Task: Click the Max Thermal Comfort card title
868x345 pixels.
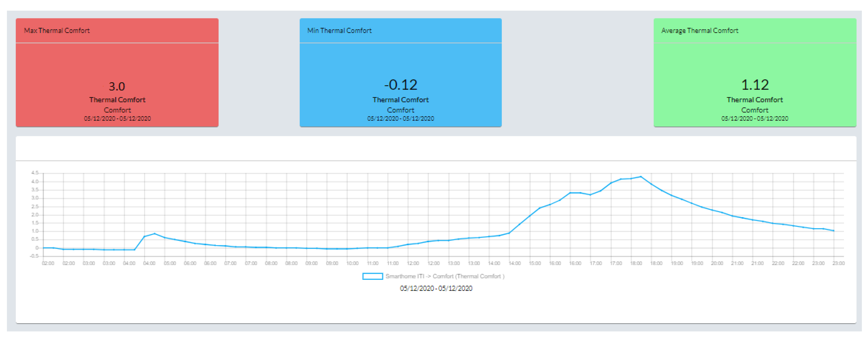Action: pos(57,31)
